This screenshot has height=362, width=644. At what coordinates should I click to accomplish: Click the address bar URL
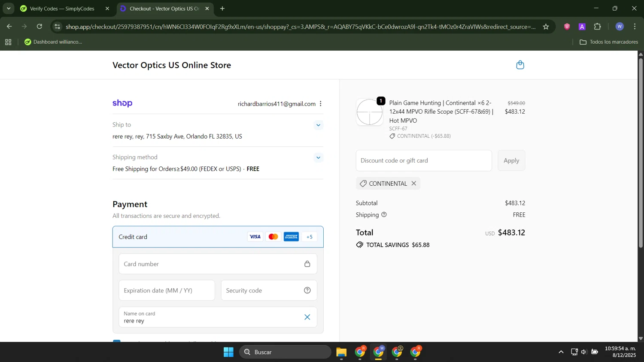tap(301, 27)
